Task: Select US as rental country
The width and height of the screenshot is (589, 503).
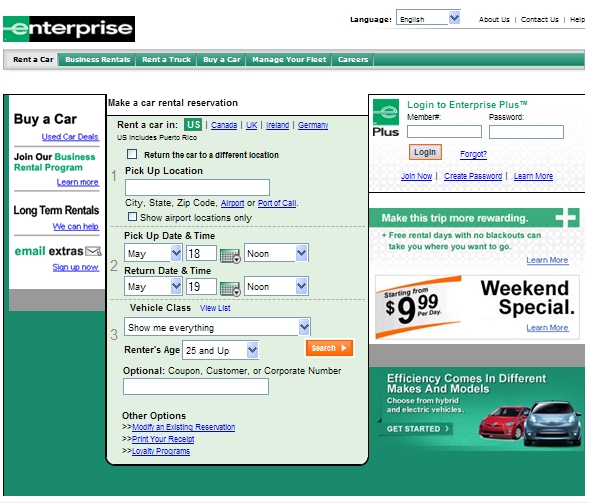Action: (193, 124)
